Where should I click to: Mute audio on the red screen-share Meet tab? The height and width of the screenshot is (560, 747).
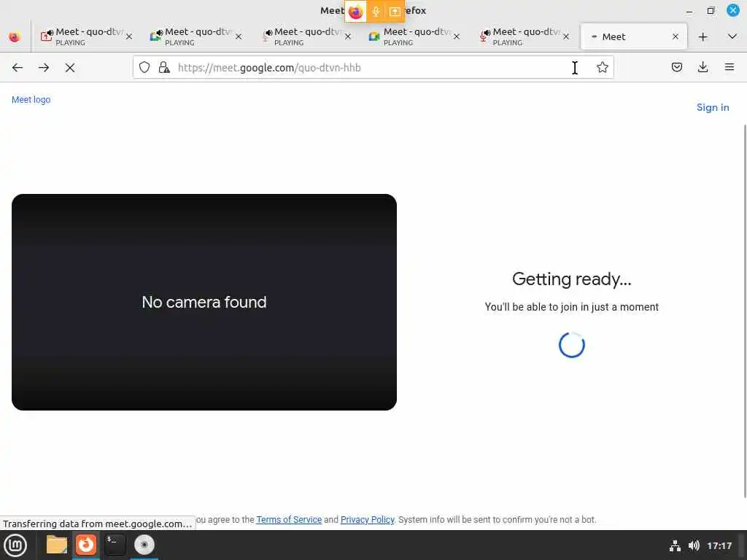tap(49, 33)
